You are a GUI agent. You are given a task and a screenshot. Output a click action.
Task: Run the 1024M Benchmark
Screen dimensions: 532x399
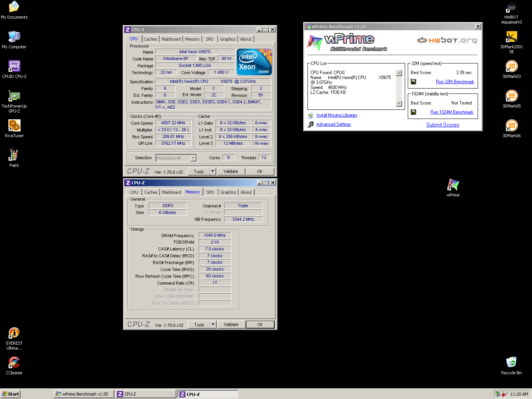click(452, 112)
